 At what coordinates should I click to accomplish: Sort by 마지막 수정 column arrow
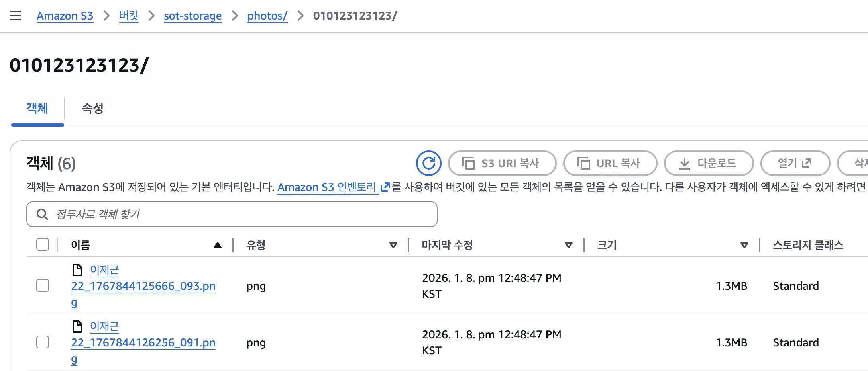point(569,245)
